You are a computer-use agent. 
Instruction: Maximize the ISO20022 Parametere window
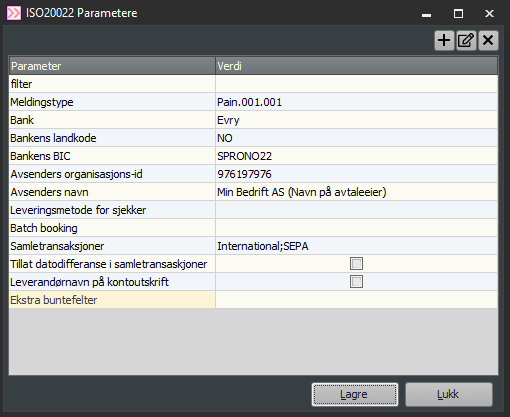458,14
